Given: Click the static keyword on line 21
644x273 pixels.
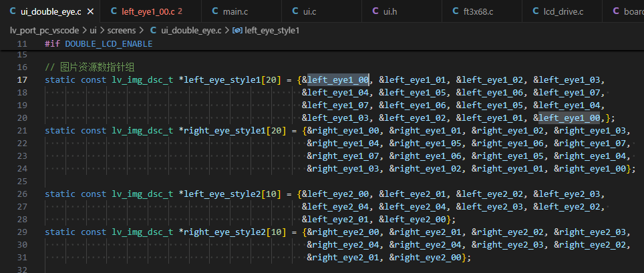Looking at the screenshot, I should pyautogui.click(x=60, y=131).
